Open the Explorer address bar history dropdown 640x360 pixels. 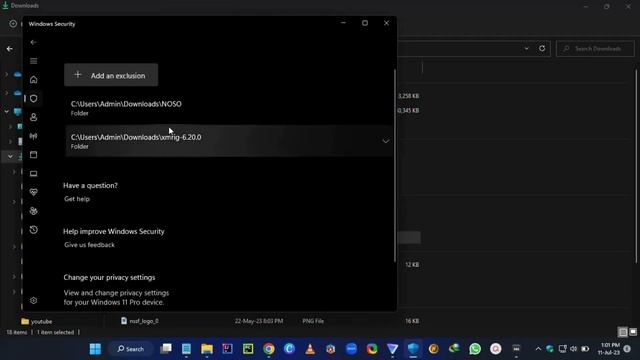click(527, 49)
